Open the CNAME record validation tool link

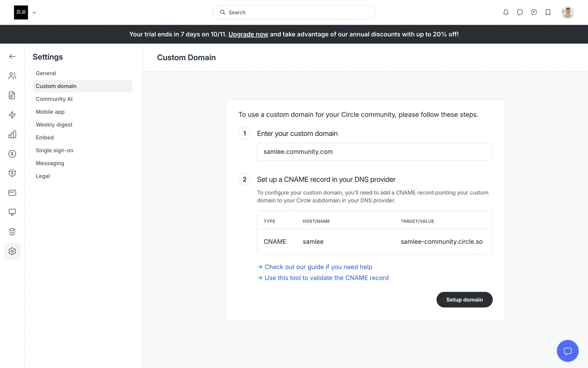coord(326,278)
